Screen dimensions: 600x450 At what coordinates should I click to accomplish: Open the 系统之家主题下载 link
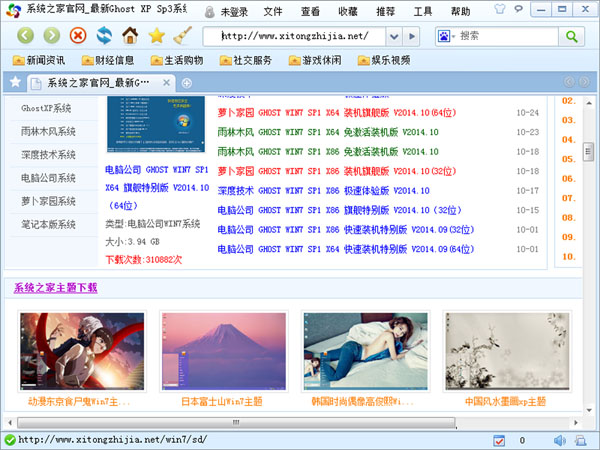click(x=56, y=288)
